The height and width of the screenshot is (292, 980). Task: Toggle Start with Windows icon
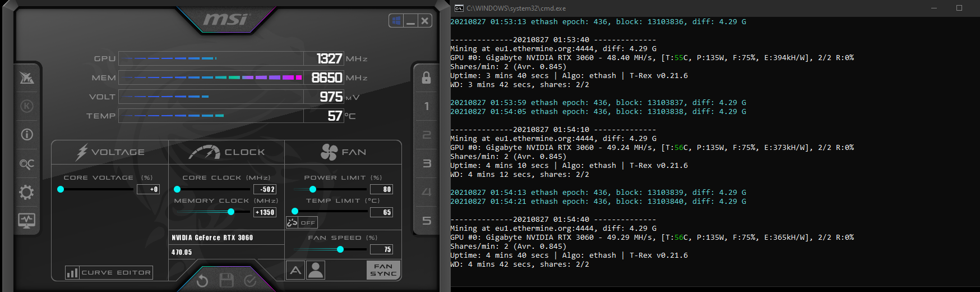point(396,21)
